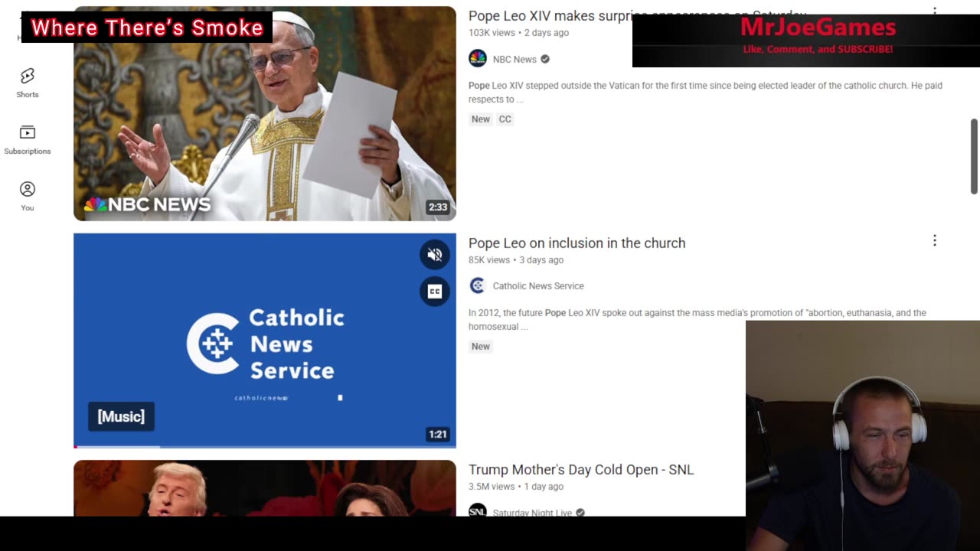Viewport: 980px width, 551px height.
Task: Toggle captions on Catholic News Service preview
Action: (435, 291)
